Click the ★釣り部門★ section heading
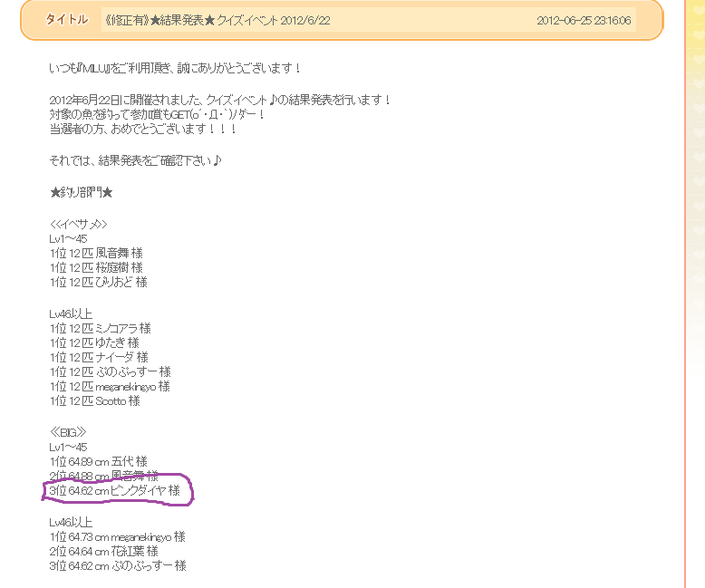 (82, 192)
